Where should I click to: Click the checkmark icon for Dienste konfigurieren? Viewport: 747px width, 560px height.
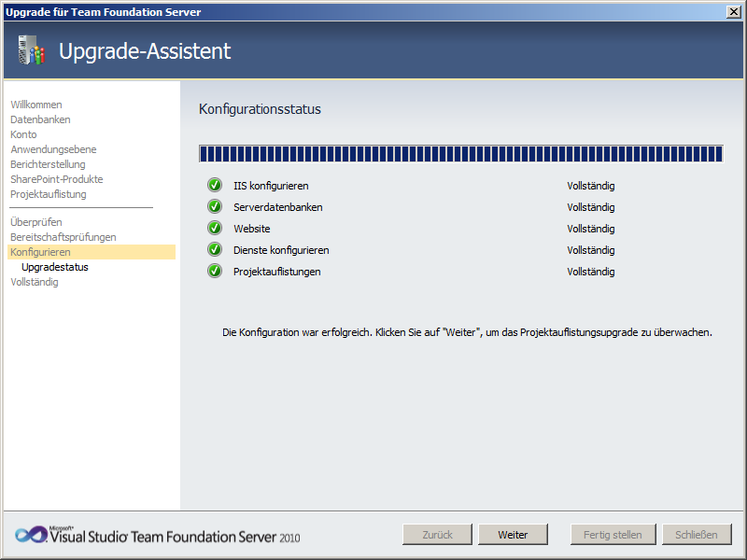214,250
